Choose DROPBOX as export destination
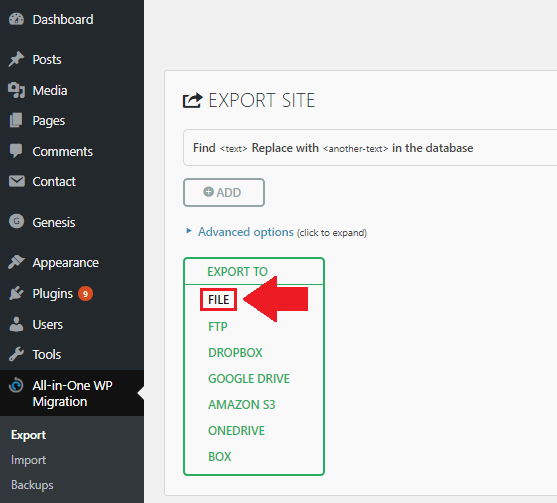The width and height of the screenshot is (557, 503). coord(235,353)
